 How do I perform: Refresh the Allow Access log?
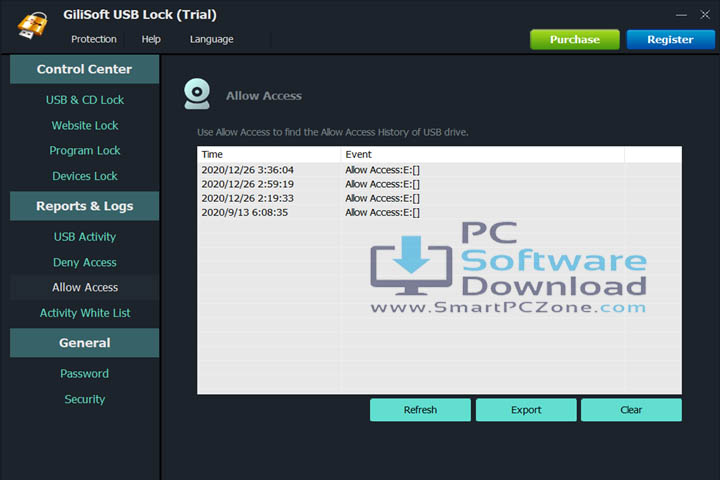(x=420, y=410)
